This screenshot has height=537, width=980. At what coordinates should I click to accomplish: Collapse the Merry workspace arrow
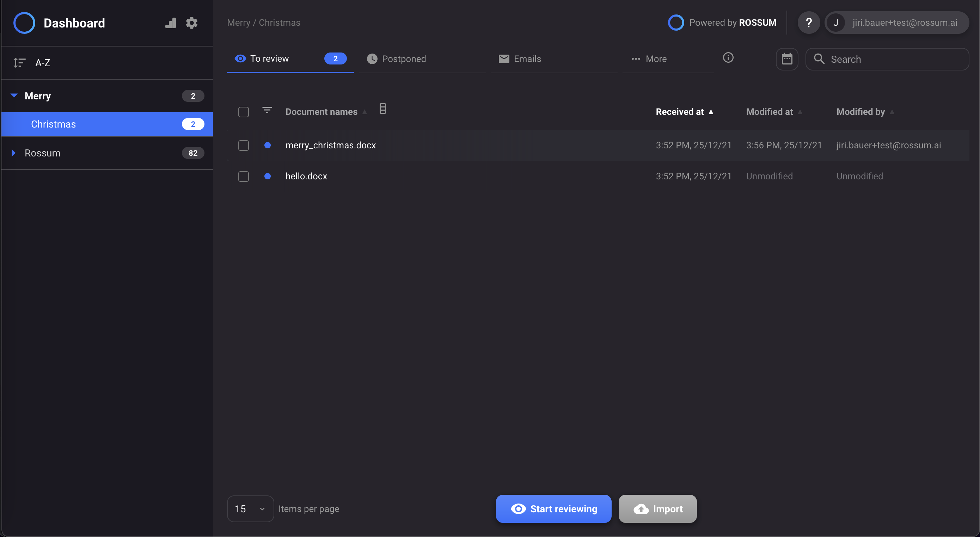(14, 95)
